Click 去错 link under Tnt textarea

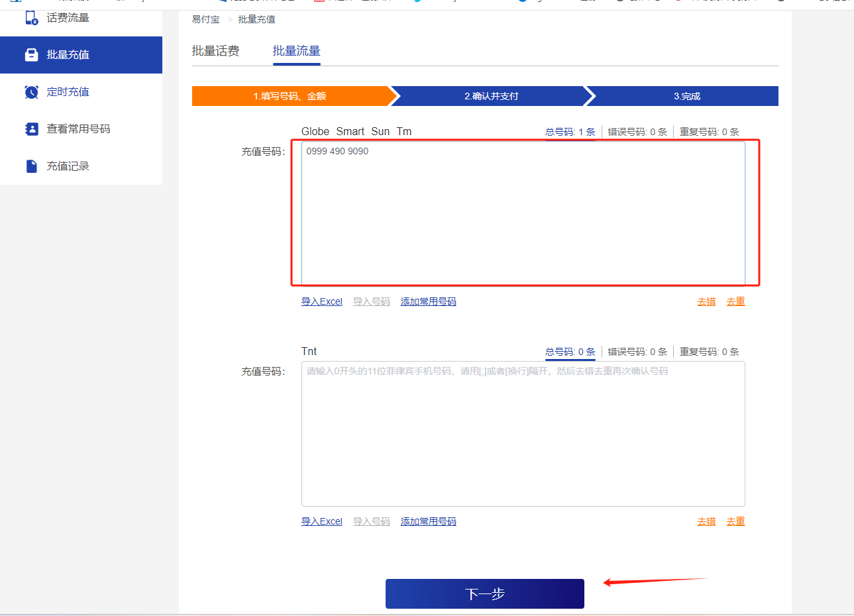pos(706,521)
